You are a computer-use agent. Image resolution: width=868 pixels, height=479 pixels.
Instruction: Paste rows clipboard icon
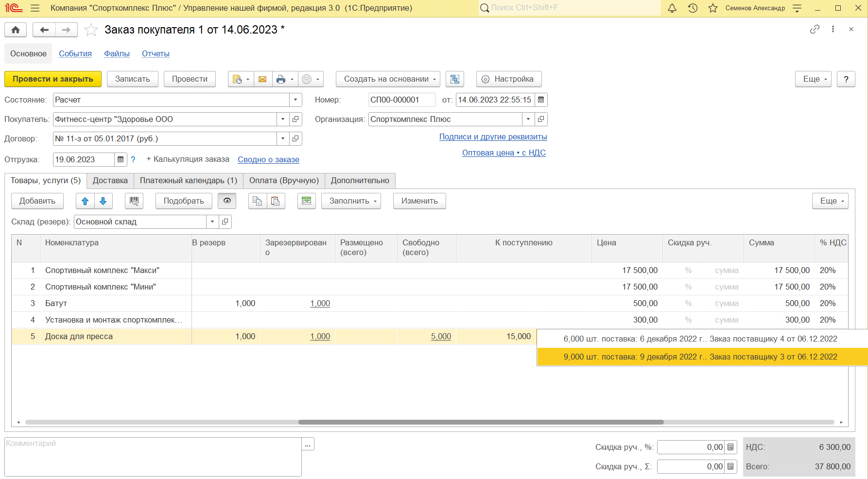coord(276,201)
